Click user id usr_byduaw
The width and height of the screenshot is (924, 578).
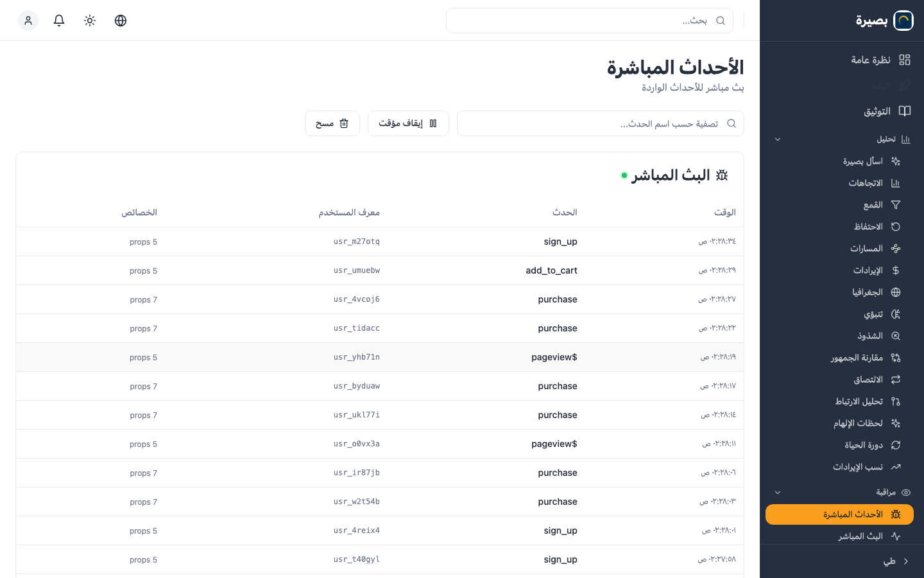[x=357, y=386]
